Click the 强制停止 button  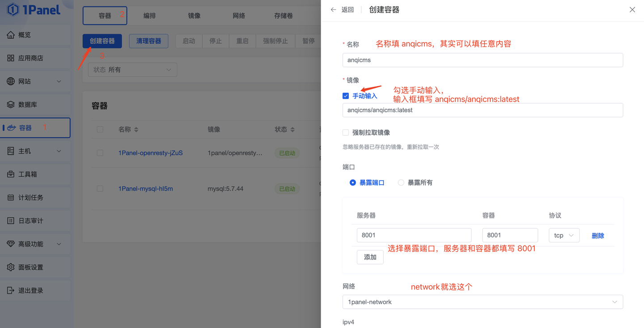[275, 41]
